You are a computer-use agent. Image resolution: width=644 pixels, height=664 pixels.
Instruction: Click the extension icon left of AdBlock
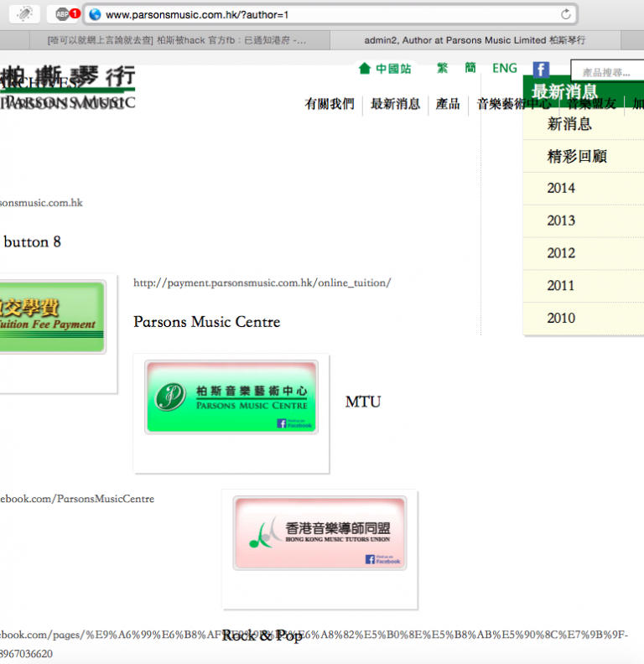click(25, 14)
